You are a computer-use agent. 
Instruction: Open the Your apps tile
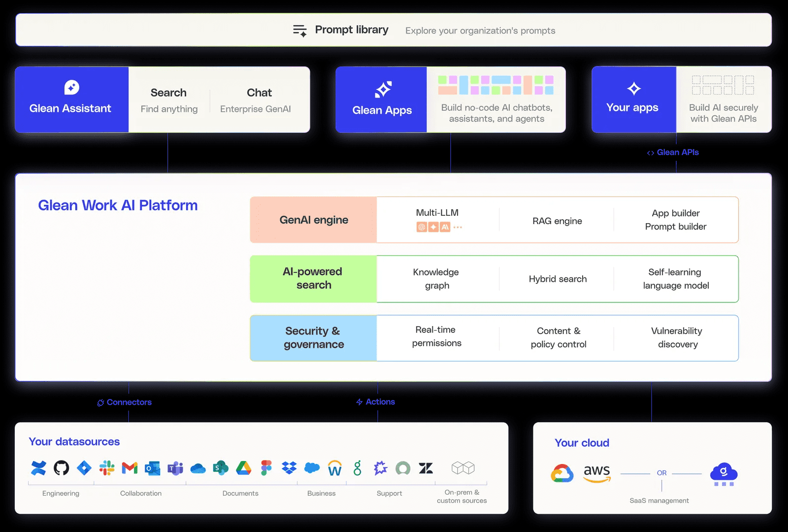click(x=634, y=100)
